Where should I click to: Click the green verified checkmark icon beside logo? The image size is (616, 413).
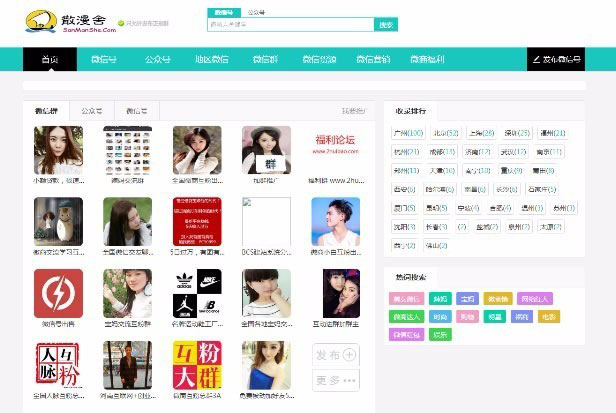point(121,24)
